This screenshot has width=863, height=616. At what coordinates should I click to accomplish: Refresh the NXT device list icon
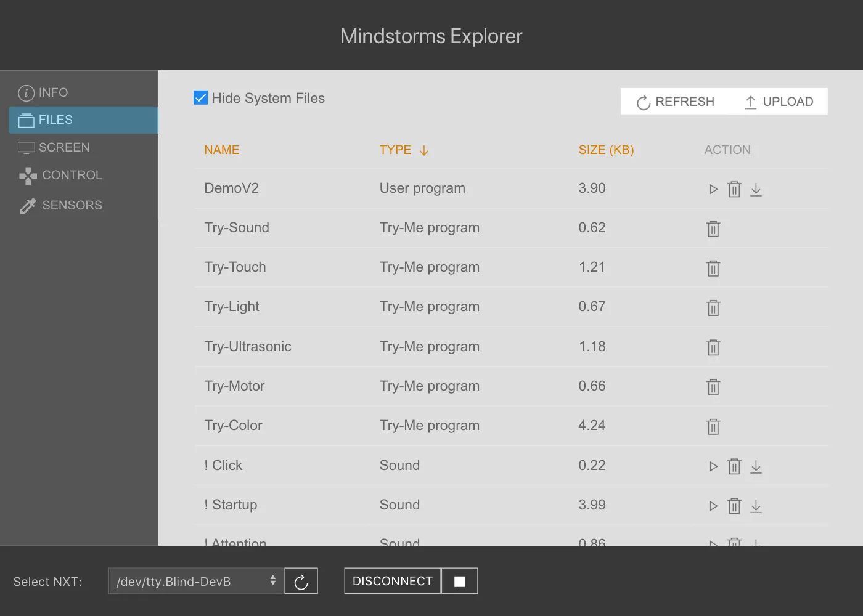301,581
